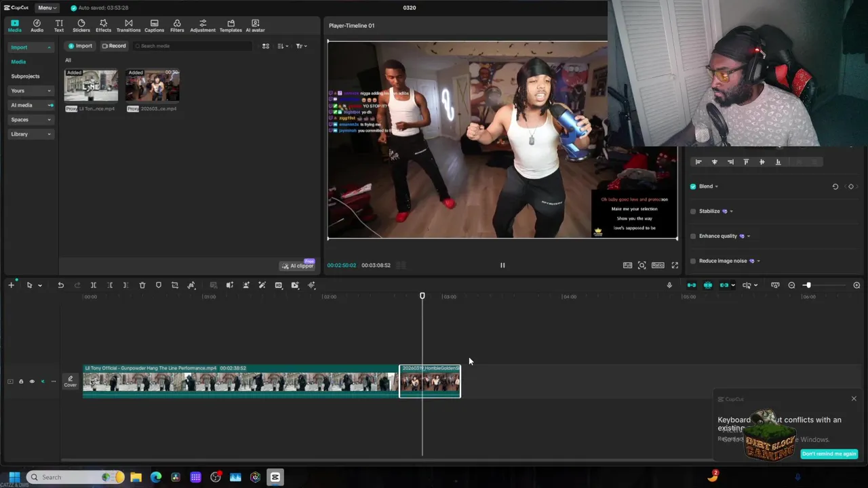Collapse the Import section in sidebar
This screenshot has height=488, width=868.
(31, 47)
